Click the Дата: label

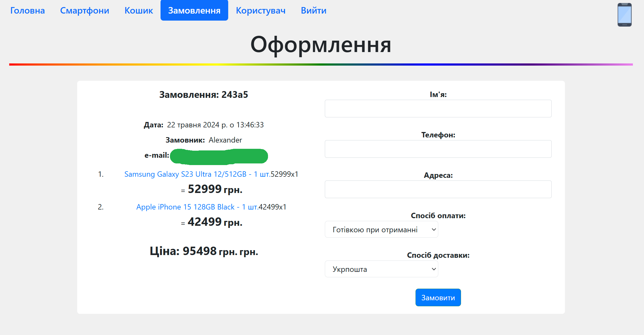point(153,125)
